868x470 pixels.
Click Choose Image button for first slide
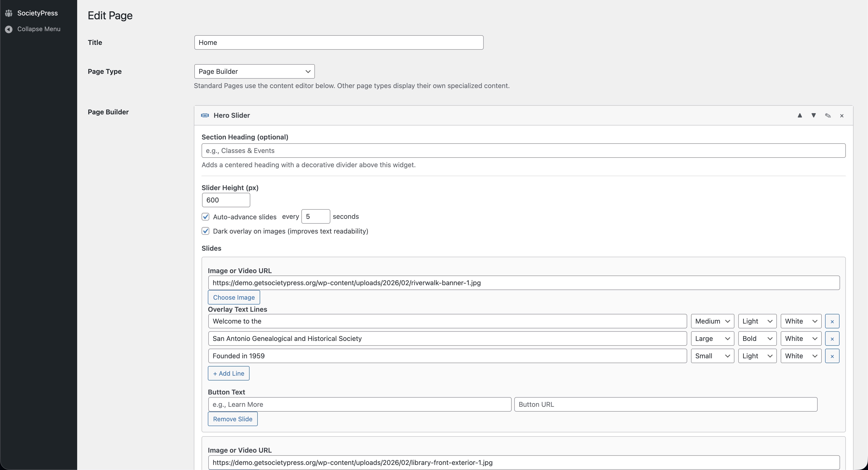(x=234, y=297)
